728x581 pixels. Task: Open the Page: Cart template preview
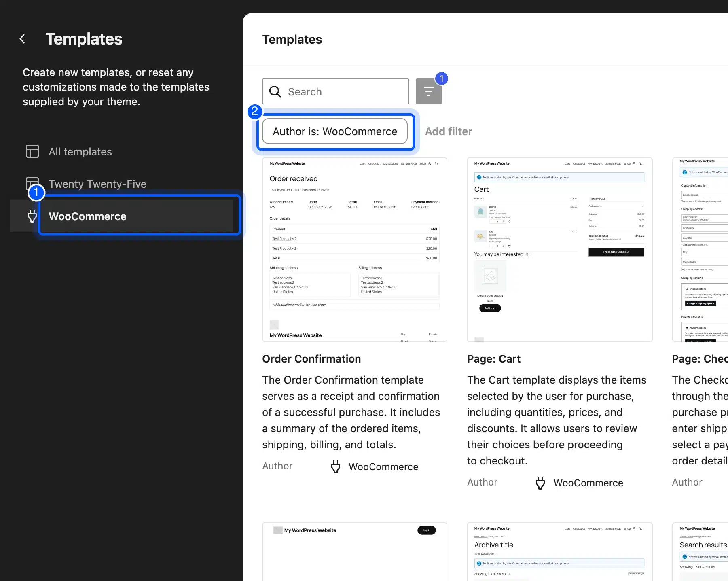559,250
